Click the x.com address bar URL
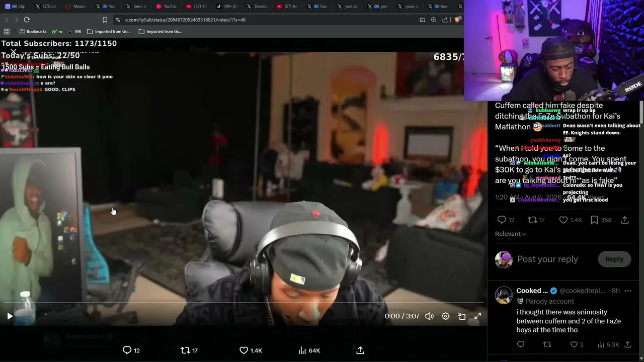The width and height of the screenshot is (644, 362). click(x=185, y=20)
